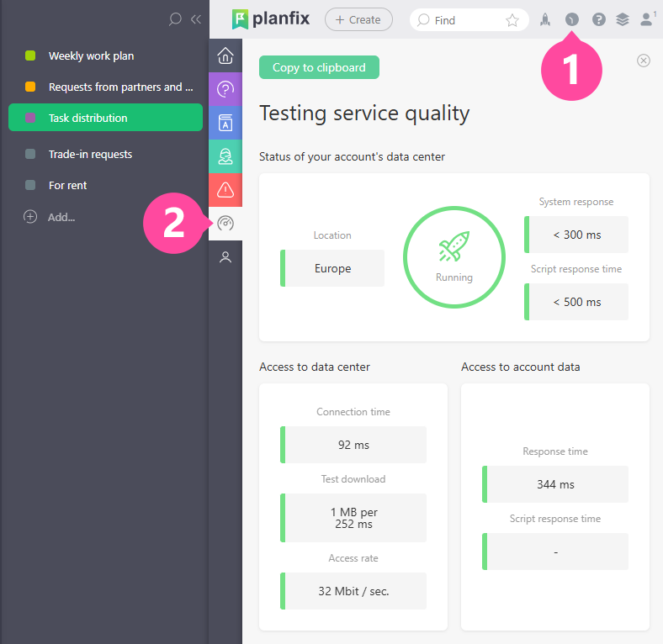Open the red warning triangle panel tab
This screenshot has width=663, height=644.
(225, 190)
